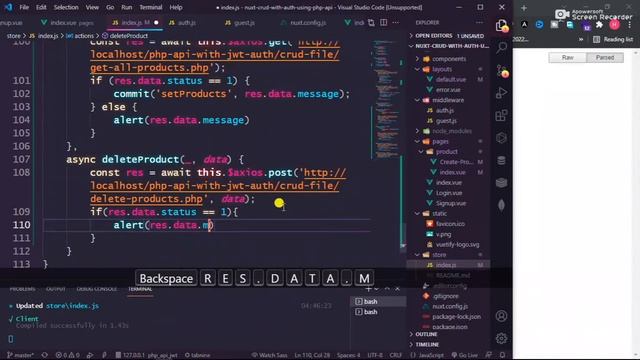Open MongoDB leaf icon in activity bar
The image size is (640, 360).
click(502, 205)
